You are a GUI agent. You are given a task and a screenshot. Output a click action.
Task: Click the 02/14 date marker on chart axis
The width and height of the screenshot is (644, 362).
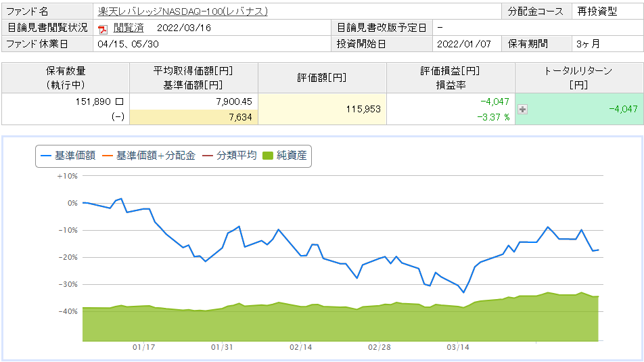[x=300, y=348]
